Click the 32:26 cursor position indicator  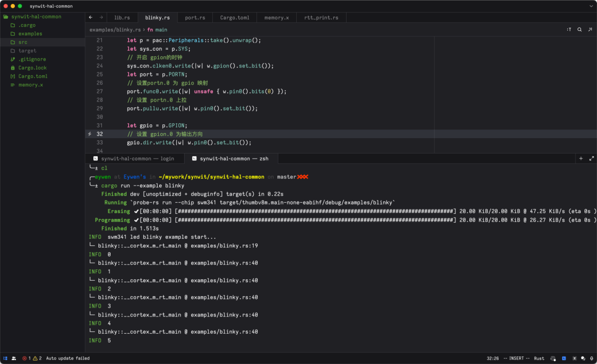(494, 358)
